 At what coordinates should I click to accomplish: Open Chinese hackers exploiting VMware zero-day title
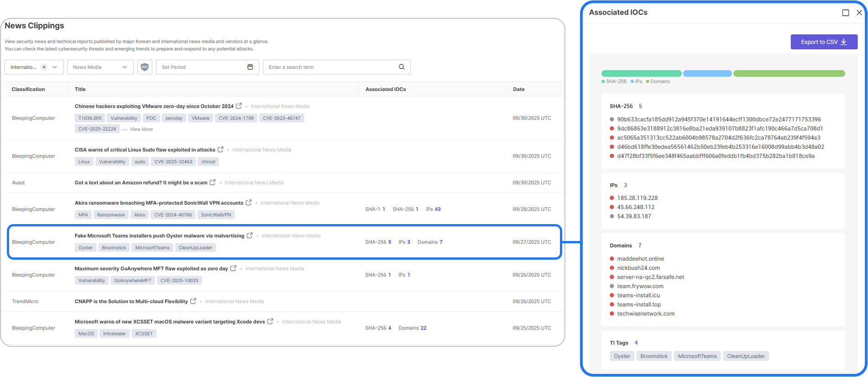coord(154,106)
